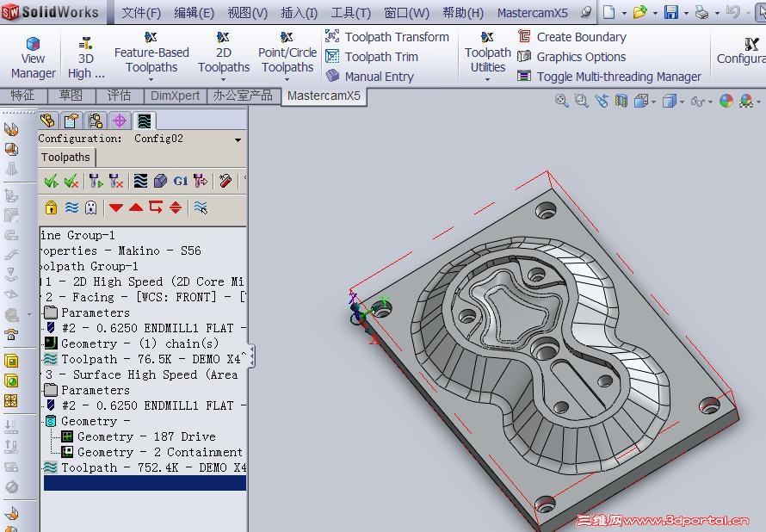This screenshot has height=532, width=766.
Task: Click the Save icon
Action: coord(671,12)
